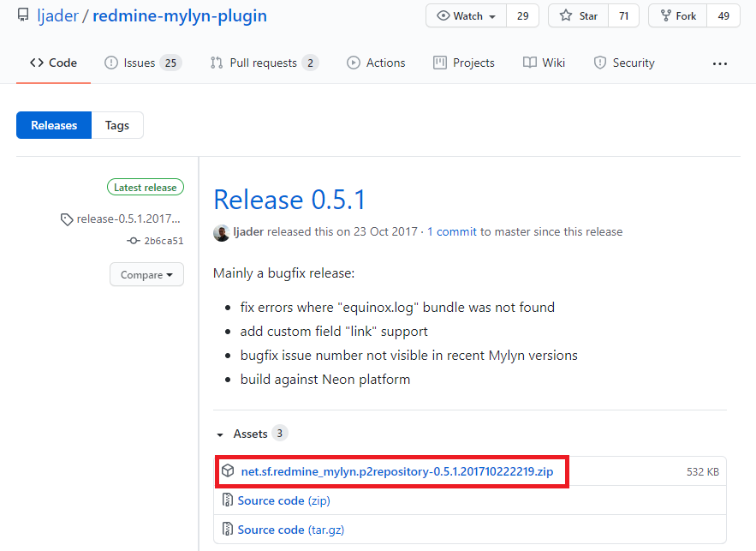Click the Issues count badge 25
The width and height of the screenshot is (756, 551).
point(170,63)
